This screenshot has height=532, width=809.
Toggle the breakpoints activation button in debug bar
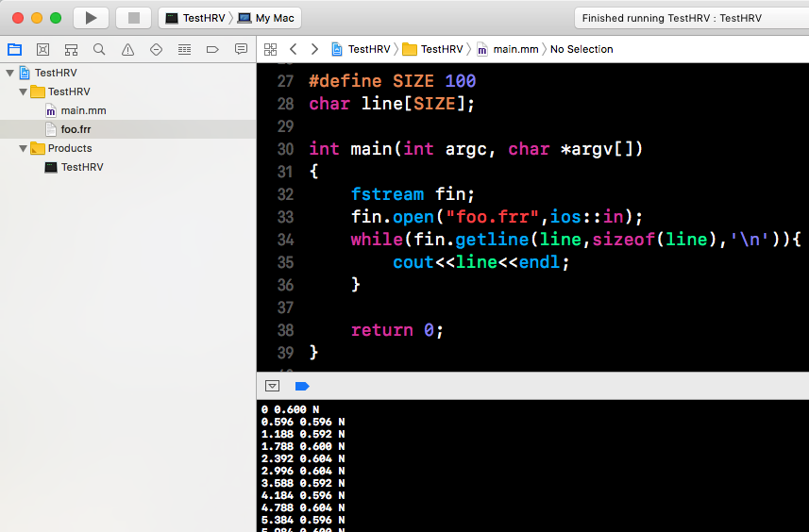[x=302, y=386]
